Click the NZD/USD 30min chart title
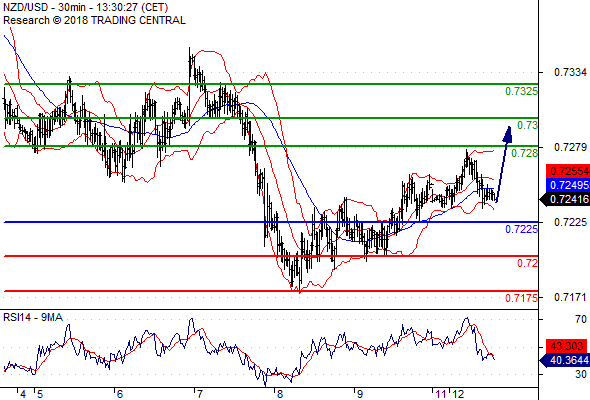 (85, 7)
